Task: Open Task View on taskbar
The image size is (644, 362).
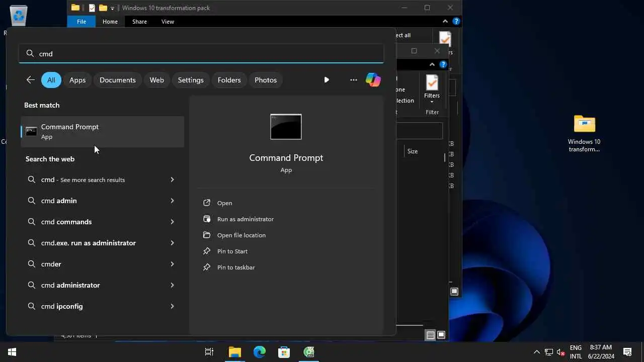Action: tap(209, 352)
